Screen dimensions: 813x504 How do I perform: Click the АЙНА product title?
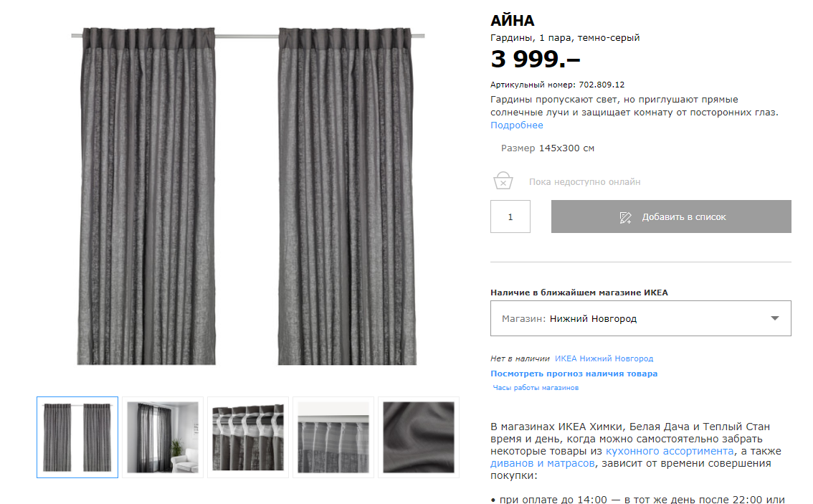coord(513,20)
